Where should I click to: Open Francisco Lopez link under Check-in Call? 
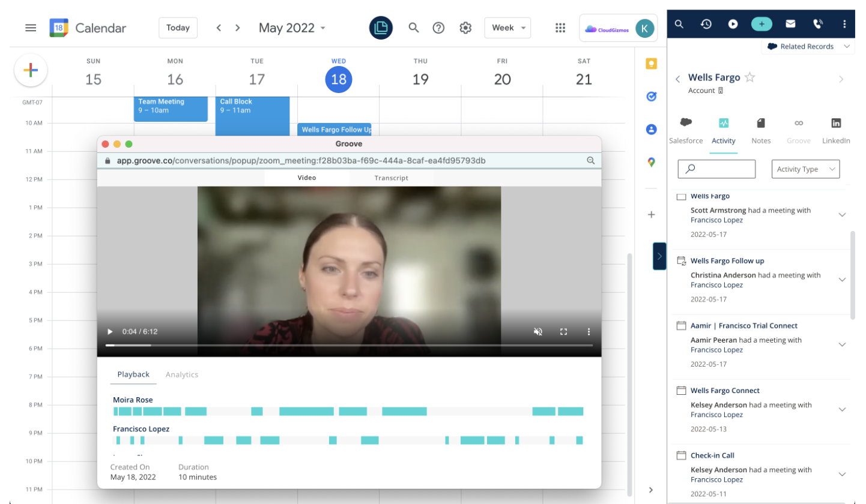click(716, 479)
